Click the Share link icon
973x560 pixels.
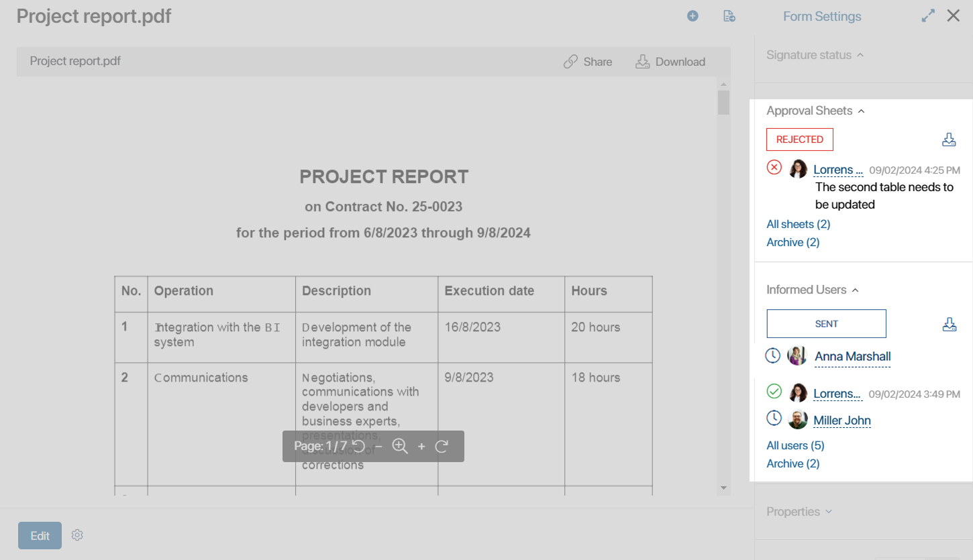pos(570,62)
